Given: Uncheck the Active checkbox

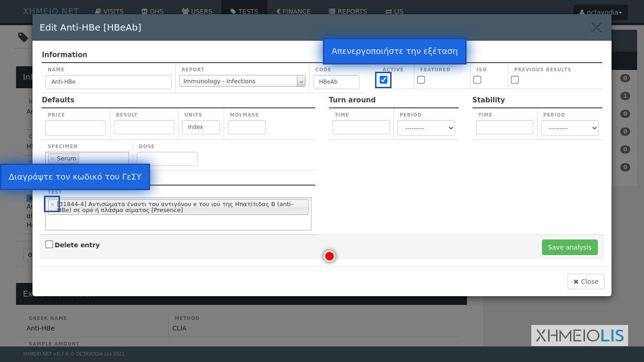Looking at the screenshot, I should [x=383, y=80].
